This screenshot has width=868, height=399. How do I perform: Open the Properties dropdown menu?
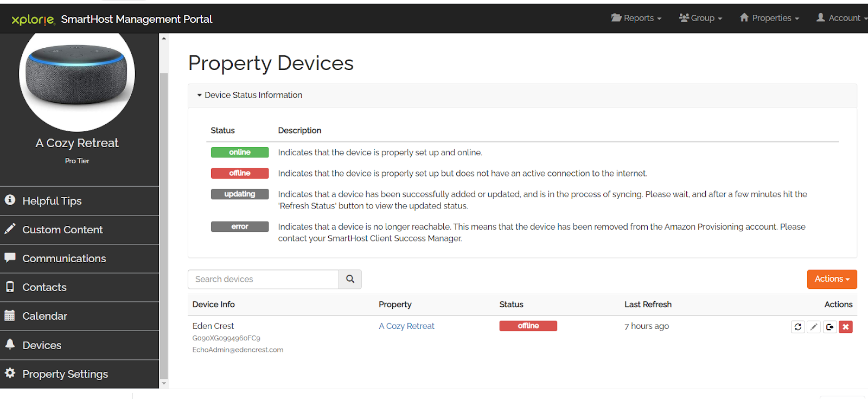coord(770,18)
